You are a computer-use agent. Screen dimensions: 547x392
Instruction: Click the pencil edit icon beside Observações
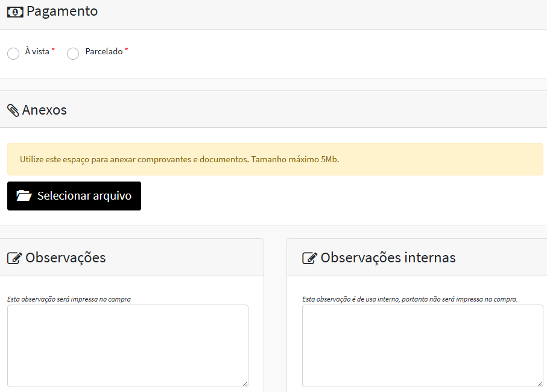coord(14,258)
